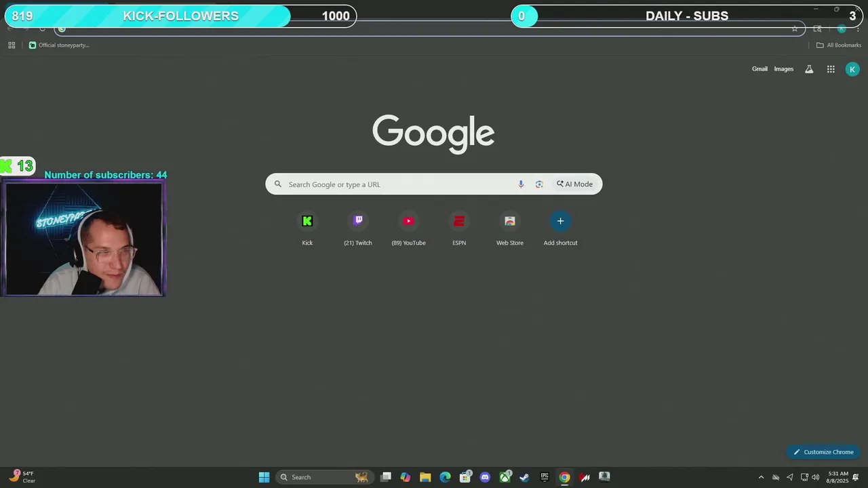Open Official stoneyparty bookmark
The image size is (868, 488).
[x=60, y=45]
